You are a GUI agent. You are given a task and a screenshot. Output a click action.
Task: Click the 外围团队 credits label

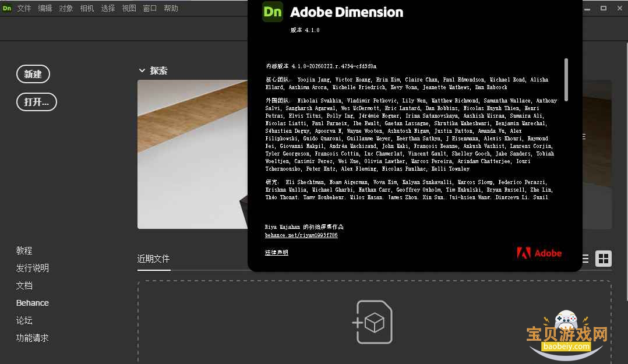277,101
